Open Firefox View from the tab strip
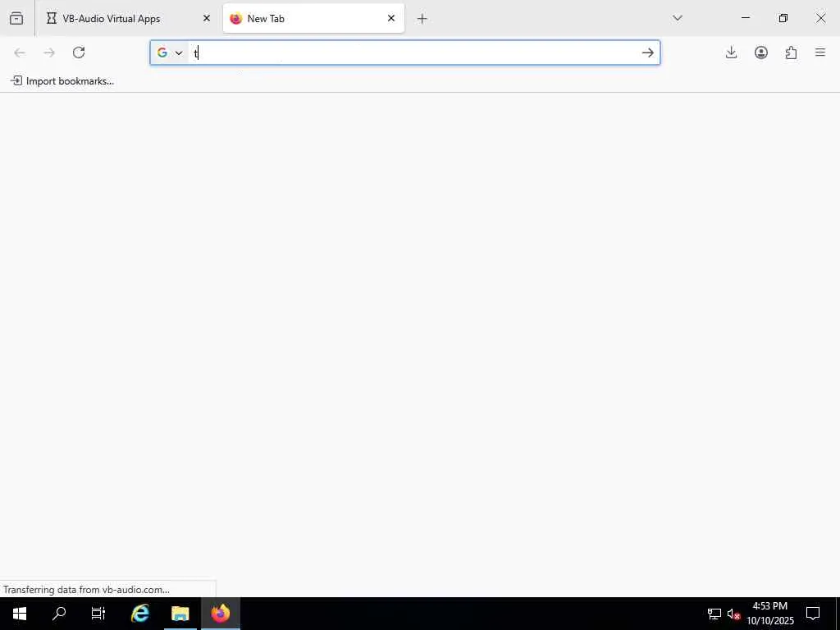The width and height of the screenshot is (840, 630). pyautogui.click(x=16, y=18)
